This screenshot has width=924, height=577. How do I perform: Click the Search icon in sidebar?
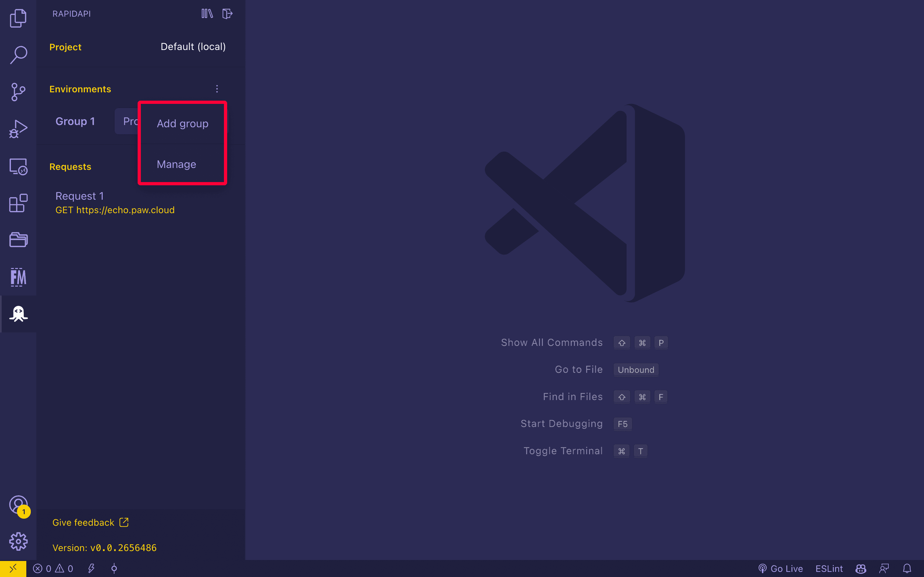18,56
